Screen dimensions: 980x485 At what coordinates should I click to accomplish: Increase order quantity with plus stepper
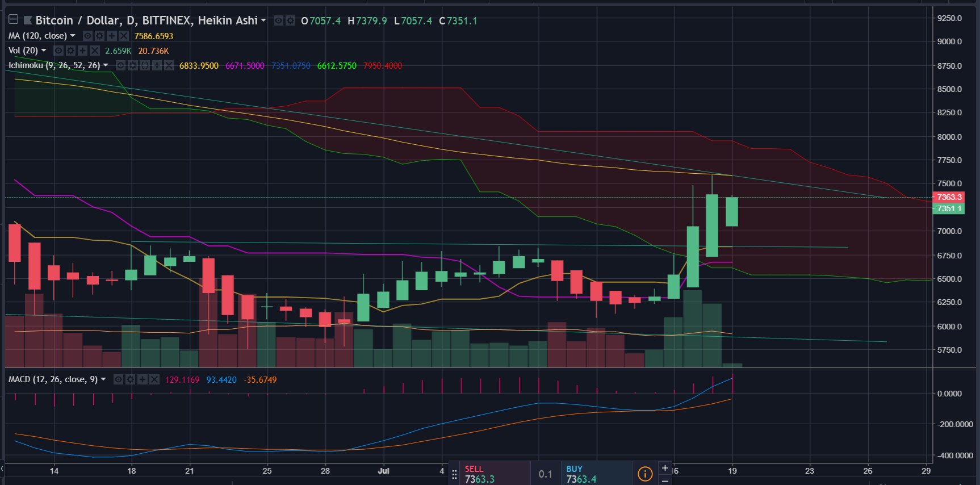[665, 468]
